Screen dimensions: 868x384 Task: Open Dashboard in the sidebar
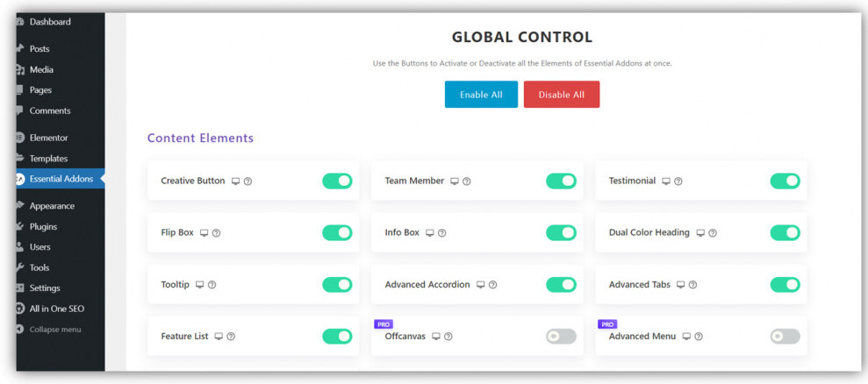[x=61, y=22]
